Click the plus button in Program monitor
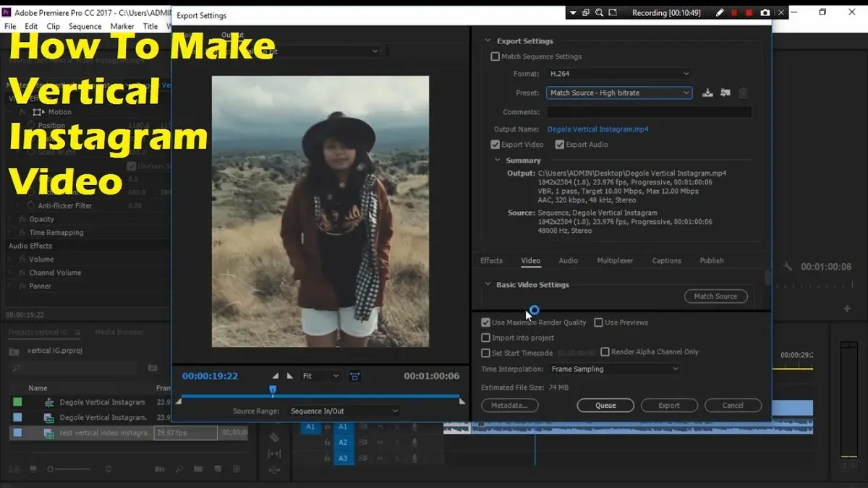This screenshot has width=868, height=488. [x=847, y=309]
